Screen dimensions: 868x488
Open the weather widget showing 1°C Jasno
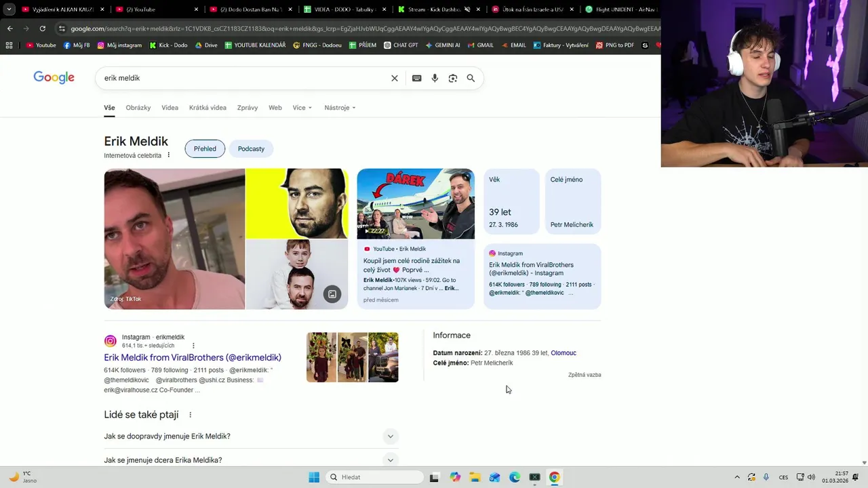pyautogui.click(x=24, y=477)
